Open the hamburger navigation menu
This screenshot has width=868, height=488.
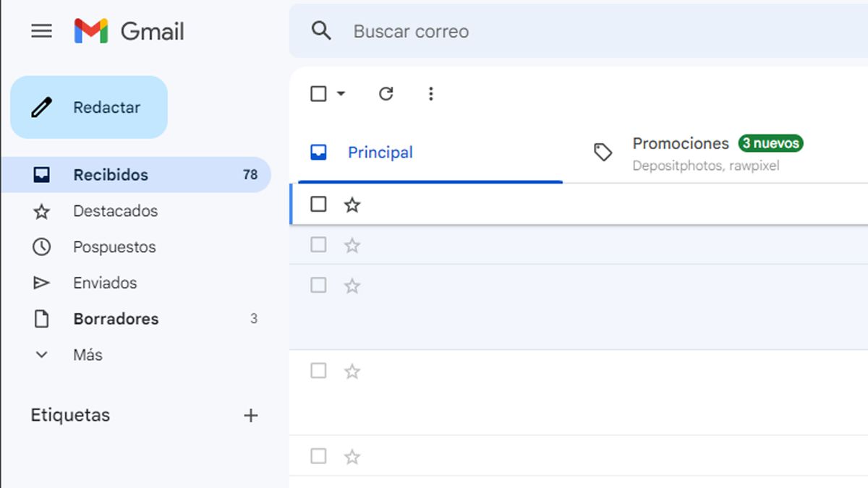point(41,30)
